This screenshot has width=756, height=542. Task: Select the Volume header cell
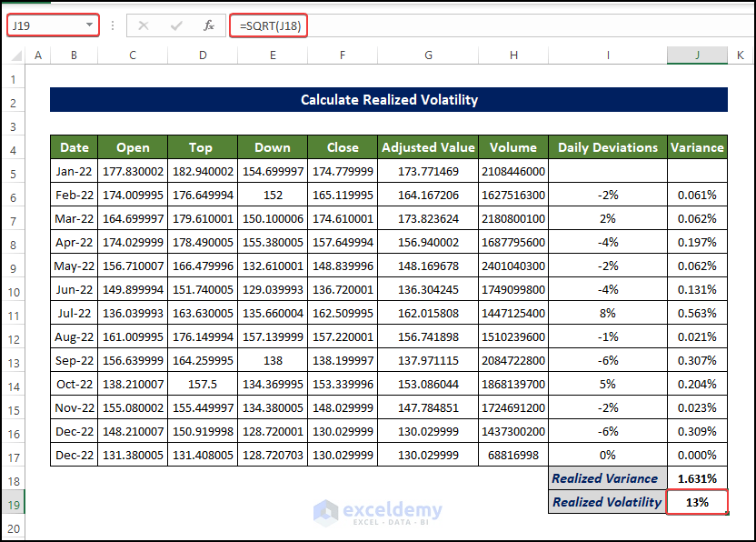pos(513,147)
